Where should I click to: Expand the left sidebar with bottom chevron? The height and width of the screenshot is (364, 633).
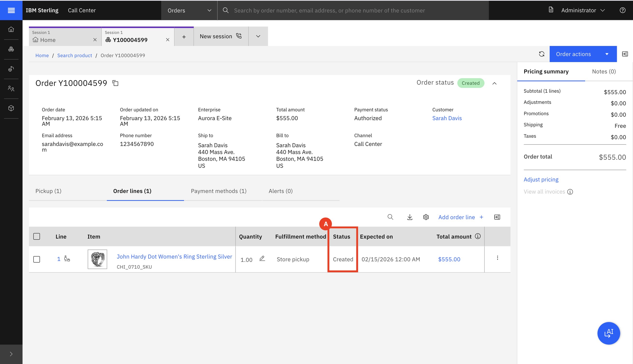point(11,354)
